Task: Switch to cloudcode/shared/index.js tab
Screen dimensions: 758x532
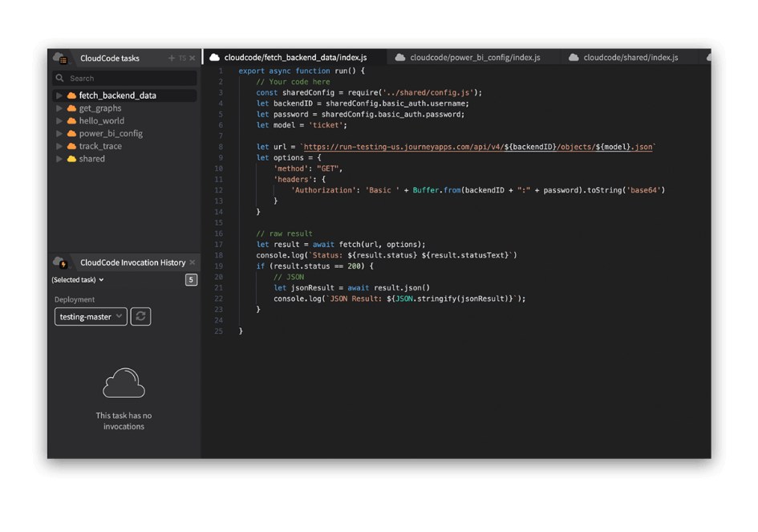Action: click(630, 58)
